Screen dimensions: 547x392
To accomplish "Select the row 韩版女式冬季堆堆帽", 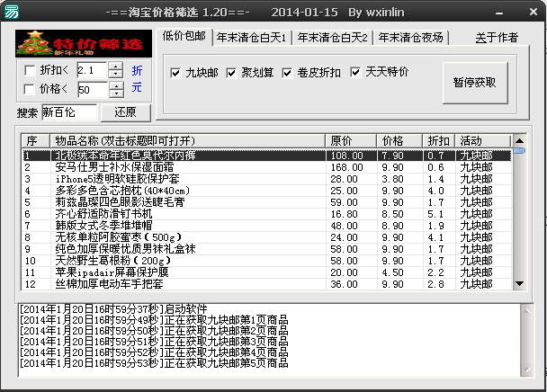I will [267, 226].
